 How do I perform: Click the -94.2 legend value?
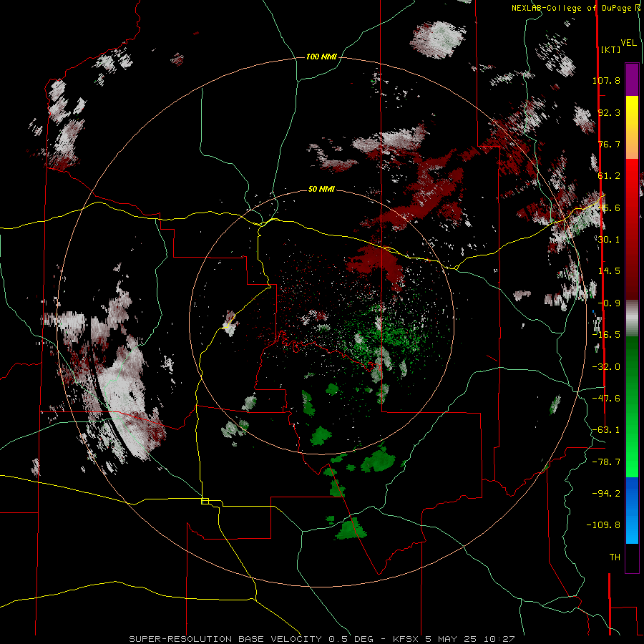pos(606,493)
